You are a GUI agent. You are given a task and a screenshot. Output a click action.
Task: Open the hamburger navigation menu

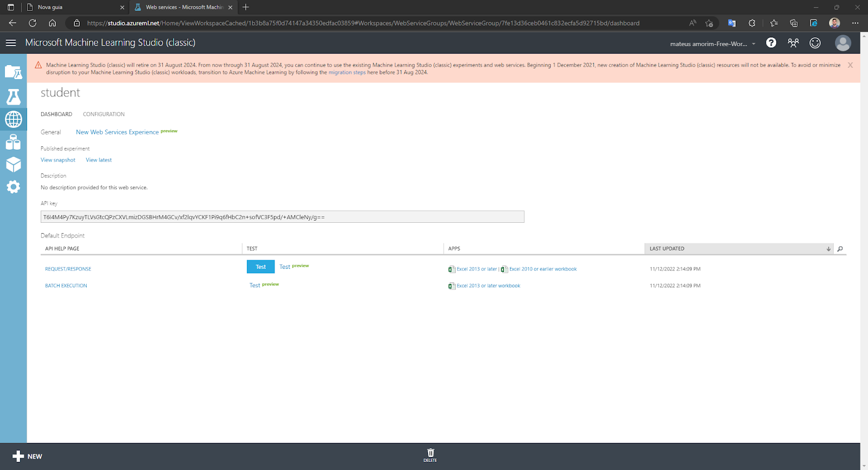click(11, 43)
